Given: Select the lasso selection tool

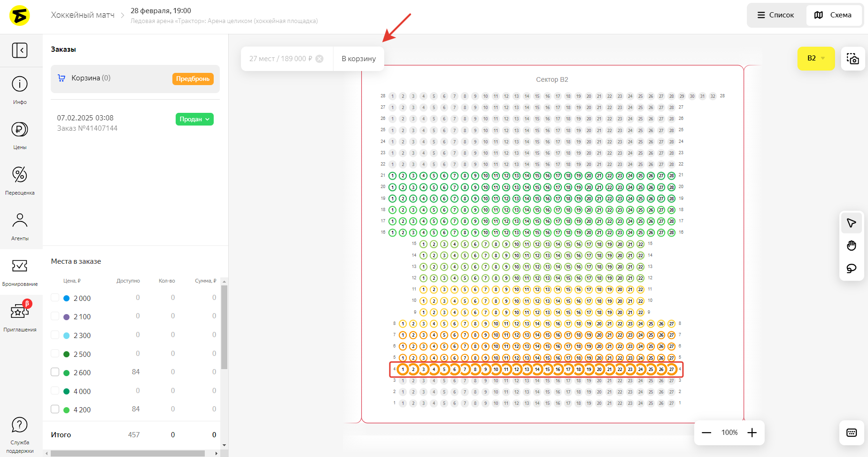Looking at the screenshot, I should (851, 268).
